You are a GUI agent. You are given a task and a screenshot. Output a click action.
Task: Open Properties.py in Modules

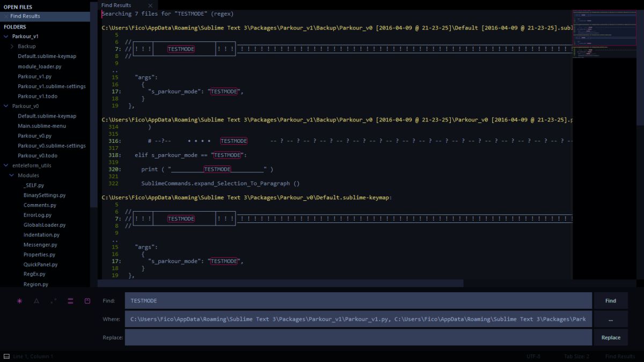[39, 255]
